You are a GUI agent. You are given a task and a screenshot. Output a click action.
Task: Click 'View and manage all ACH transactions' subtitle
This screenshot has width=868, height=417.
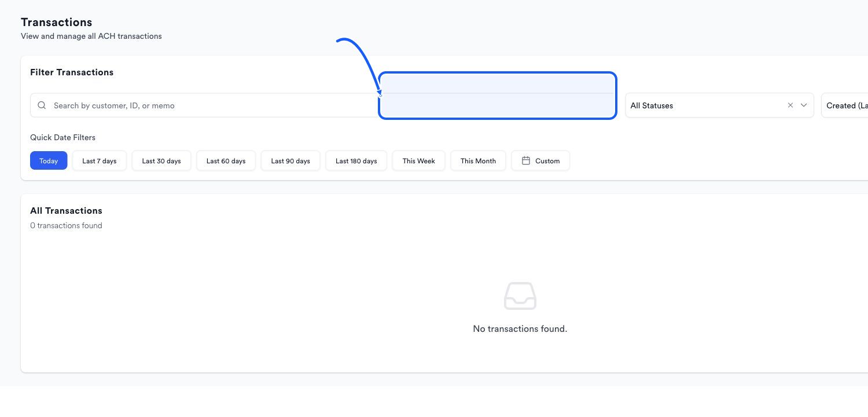91,36
